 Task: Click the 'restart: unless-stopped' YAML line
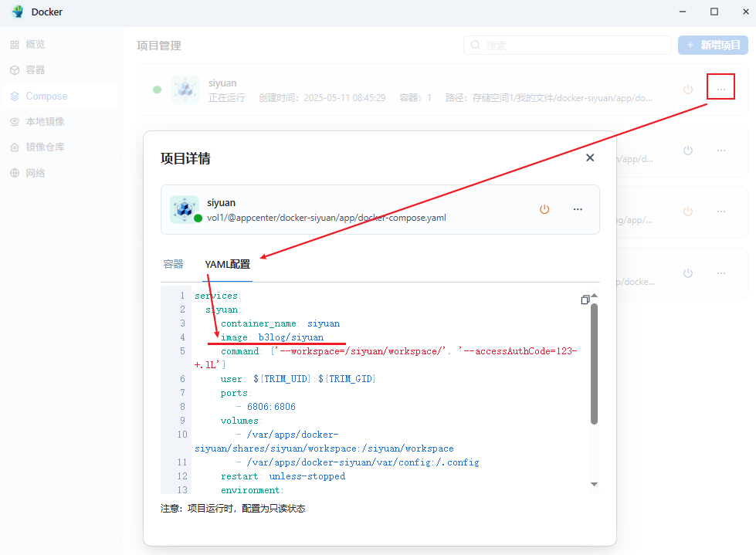(283, 476)
